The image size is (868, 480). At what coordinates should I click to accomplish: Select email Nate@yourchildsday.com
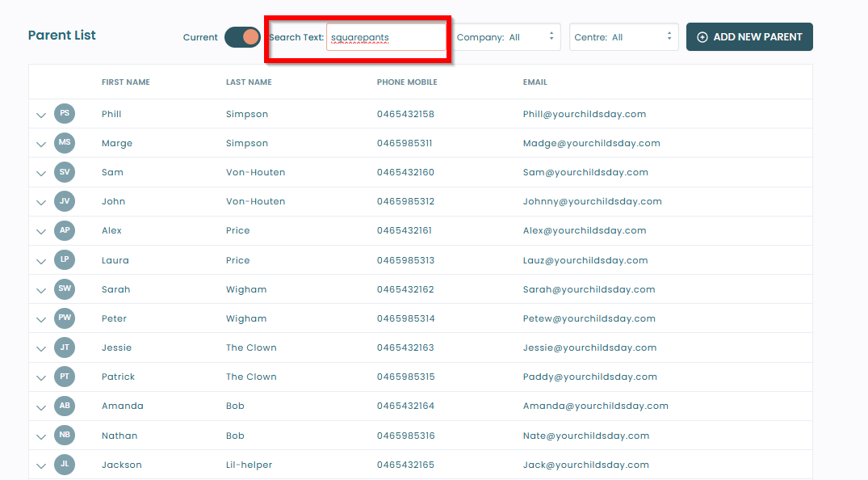click(586, 436)
